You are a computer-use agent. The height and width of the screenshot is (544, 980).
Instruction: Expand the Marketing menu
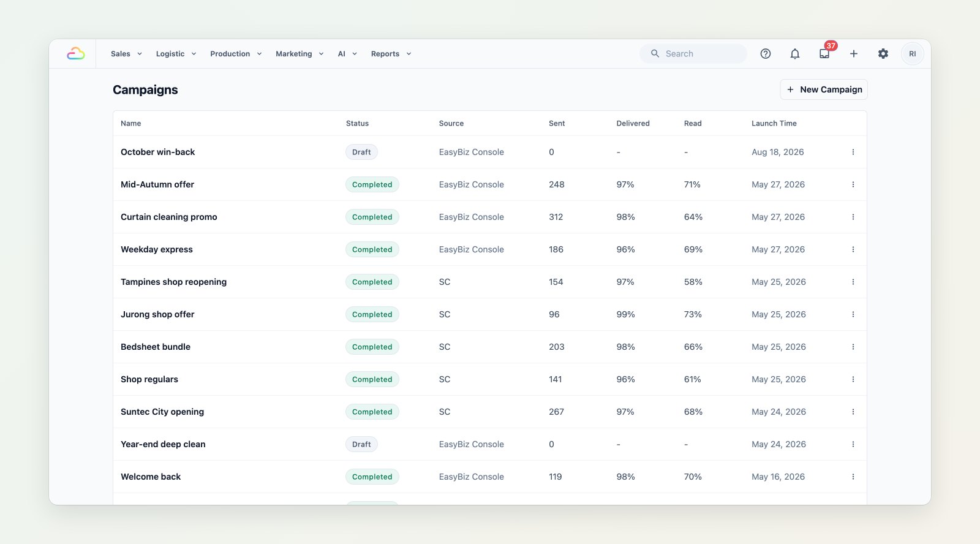(300, 54)
